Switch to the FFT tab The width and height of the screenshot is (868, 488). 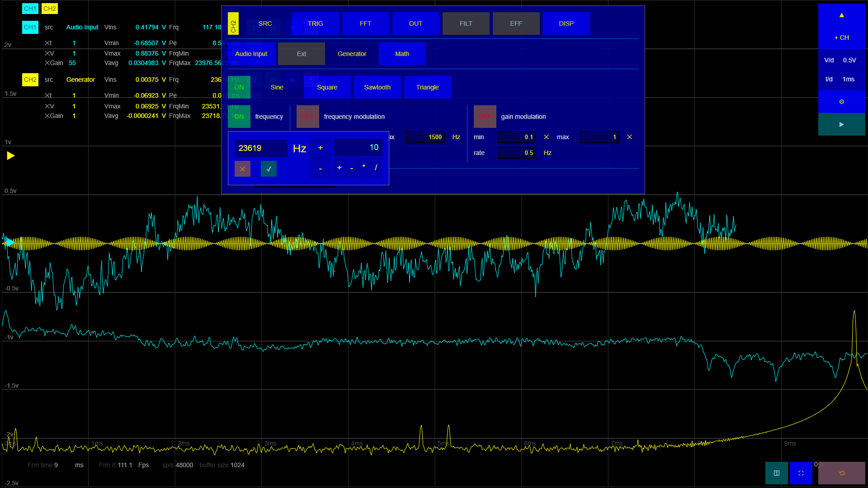point(365,23)
